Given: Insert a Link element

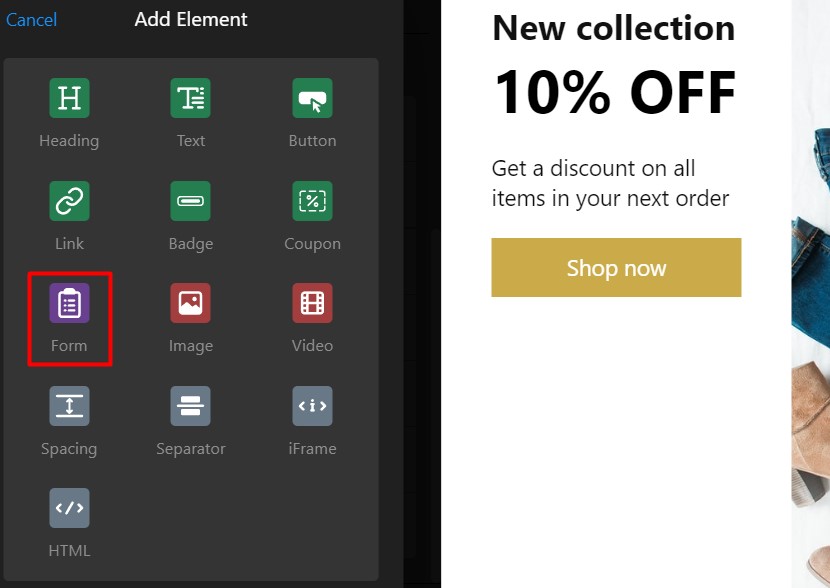Looking at the screenshot, I should [69, 216].
